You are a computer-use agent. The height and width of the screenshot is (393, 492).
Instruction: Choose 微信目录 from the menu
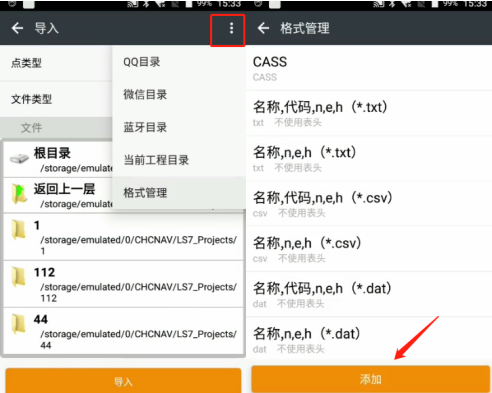[179, 95]
